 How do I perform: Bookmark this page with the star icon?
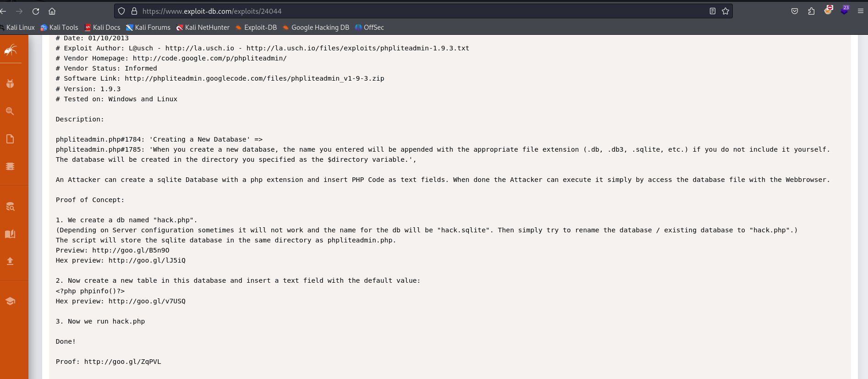pos(725,11)
